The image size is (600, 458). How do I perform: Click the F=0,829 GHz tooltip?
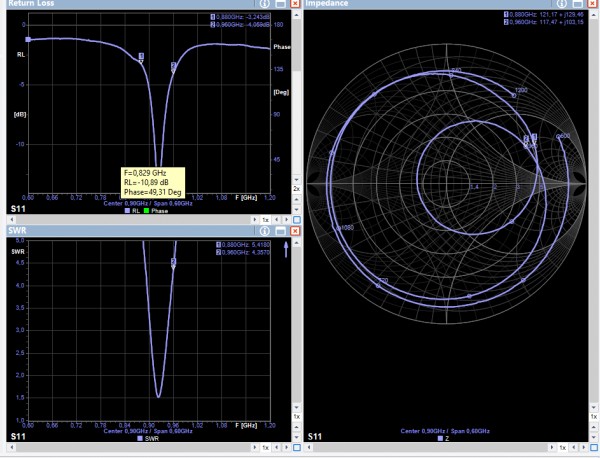(x=153, y=183)
